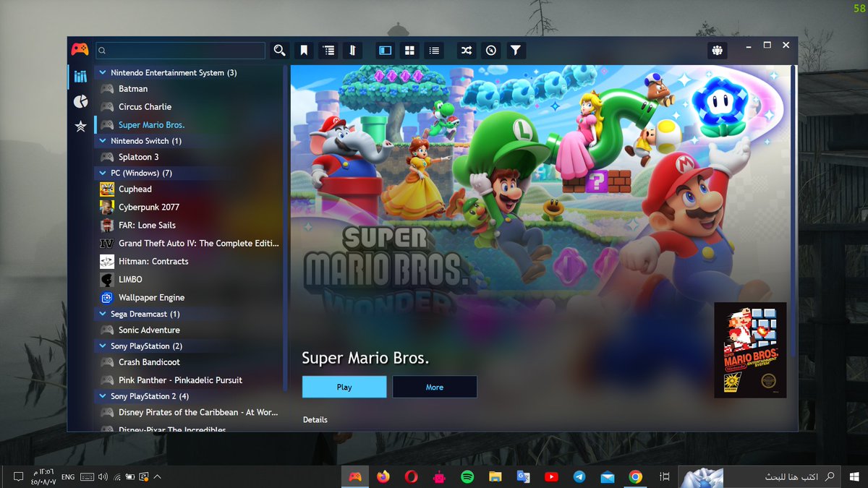The image size is (868, 488).
Task: Collapse the Sony PlayStation (2) group
Action: coord(103,346)
